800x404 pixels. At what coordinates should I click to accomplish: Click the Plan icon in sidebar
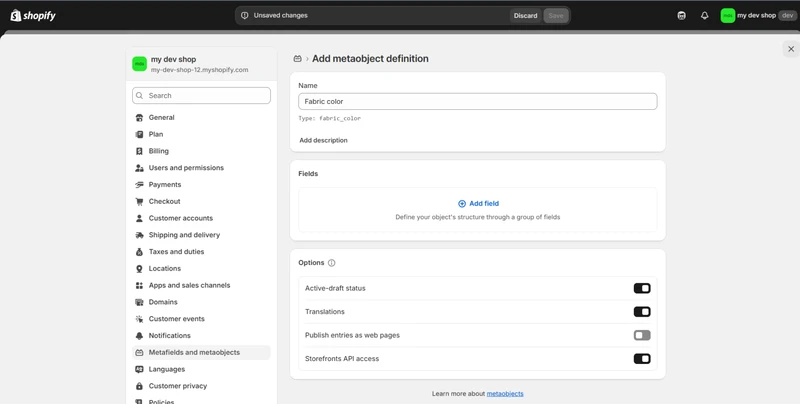[139, 134]
